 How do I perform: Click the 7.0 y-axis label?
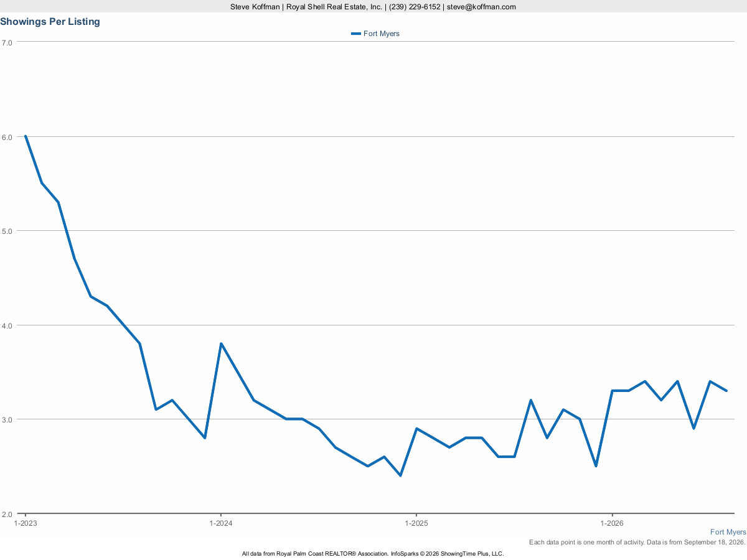(x=7, y=42)
